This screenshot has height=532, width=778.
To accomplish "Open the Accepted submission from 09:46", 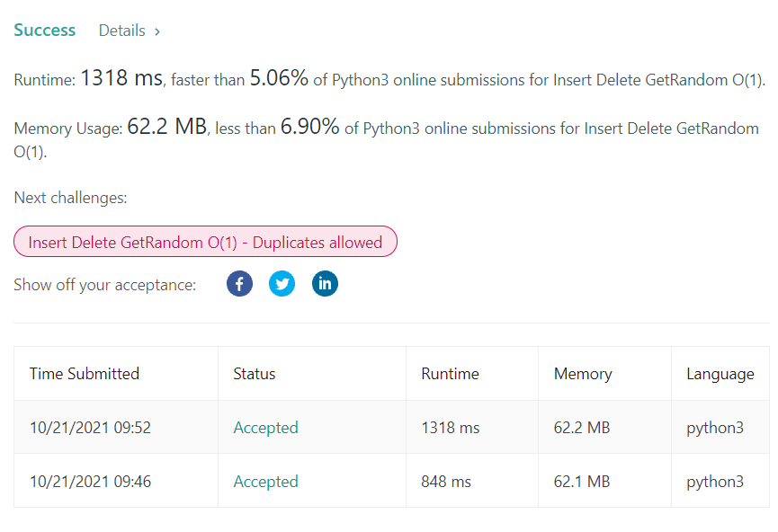I will click(265, 482).
